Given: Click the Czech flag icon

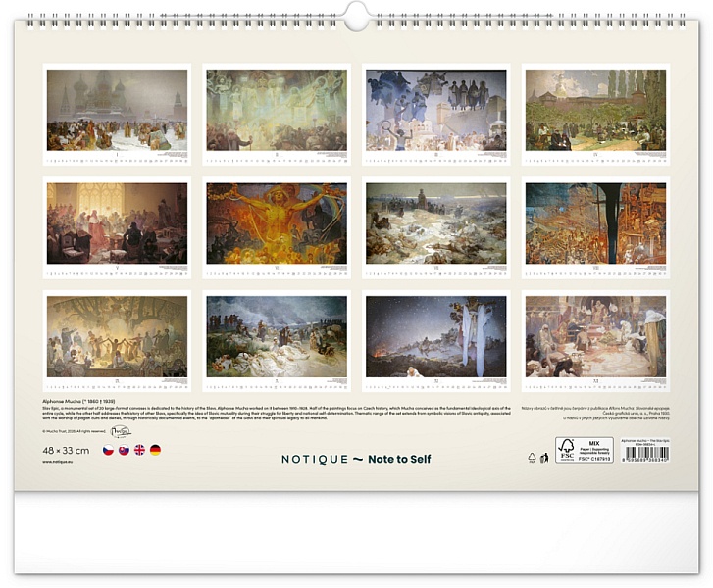Looking at the screenshot, I should tap(106, 450).
